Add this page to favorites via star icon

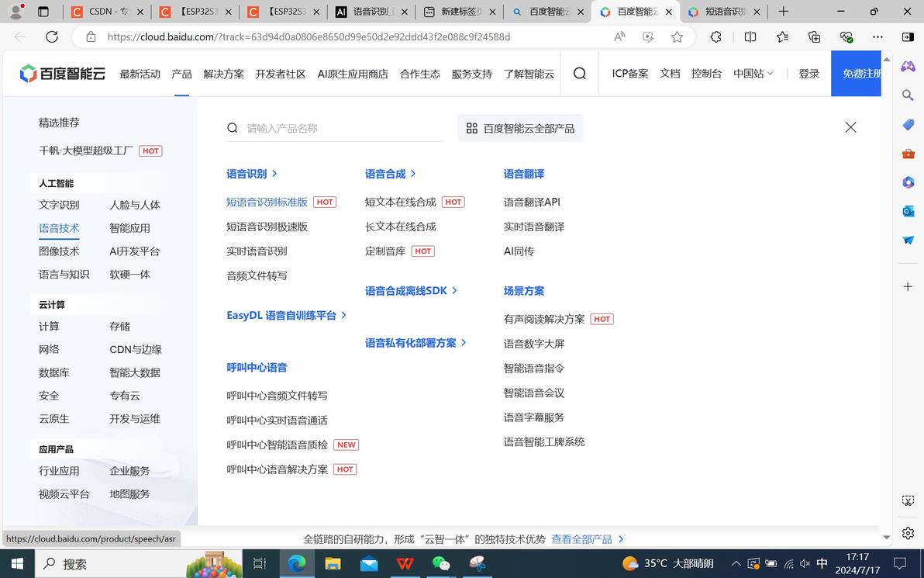coord(677,36)
